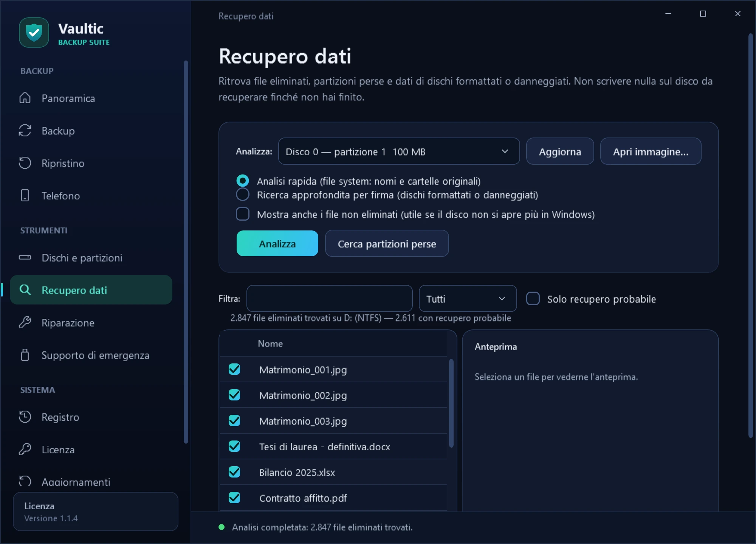Uncheck Bilancio 2025.xlsx checkbox

[234, 472]
